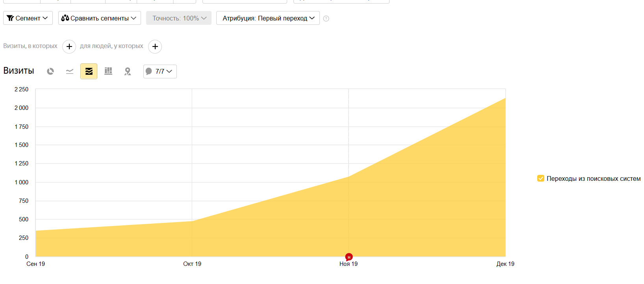
Task: Click the help icon beside Атрибуция
Action: coord(326,19)
